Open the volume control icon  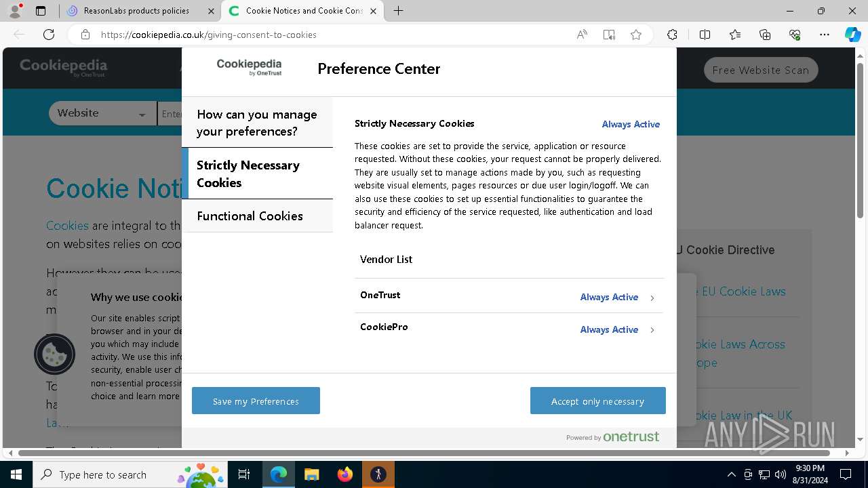coord(781,474)
